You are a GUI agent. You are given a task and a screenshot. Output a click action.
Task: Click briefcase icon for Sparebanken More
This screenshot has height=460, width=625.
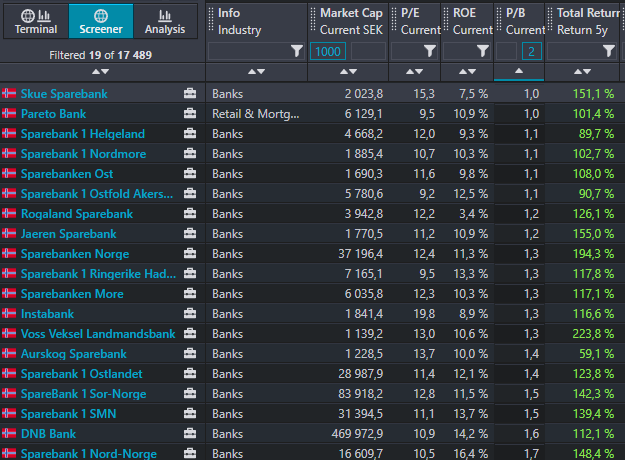(x=190, y=293)
